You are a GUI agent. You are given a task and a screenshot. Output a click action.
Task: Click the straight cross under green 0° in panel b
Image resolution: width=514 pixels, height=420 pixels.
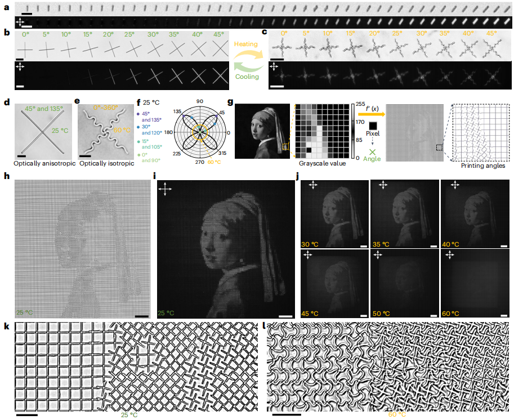[25, 50]
